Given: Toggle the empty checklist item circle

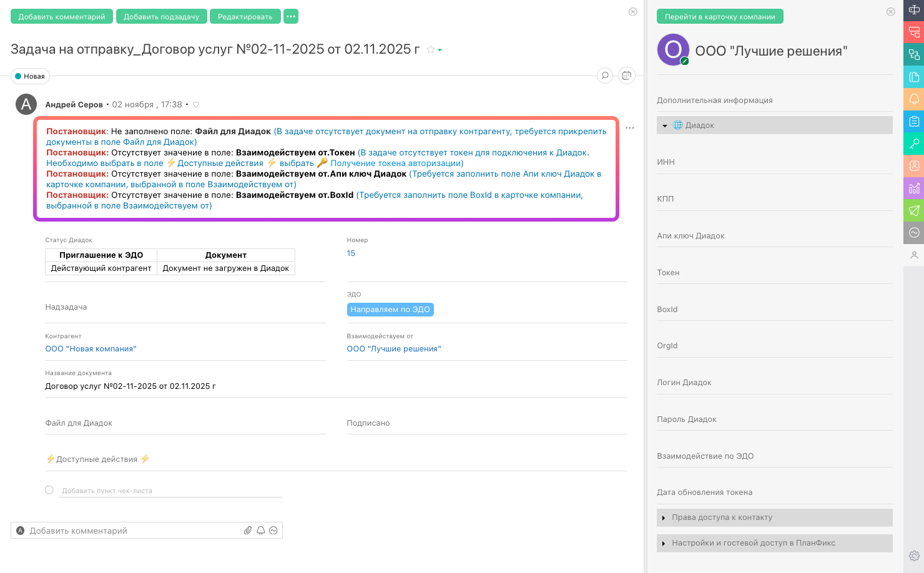Looking at the screenshot, I should [49, 490].
